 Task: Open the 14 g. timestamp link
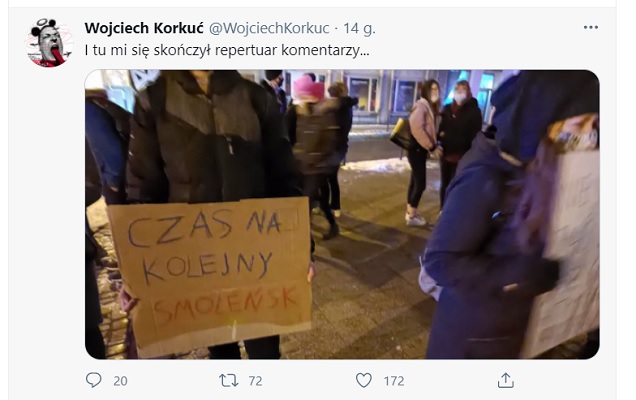[359, 28]
